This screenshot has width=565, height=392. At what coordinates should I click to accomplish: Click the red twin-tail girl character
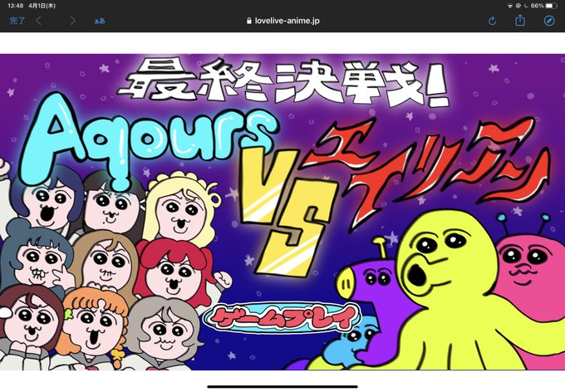pos(176,272)
